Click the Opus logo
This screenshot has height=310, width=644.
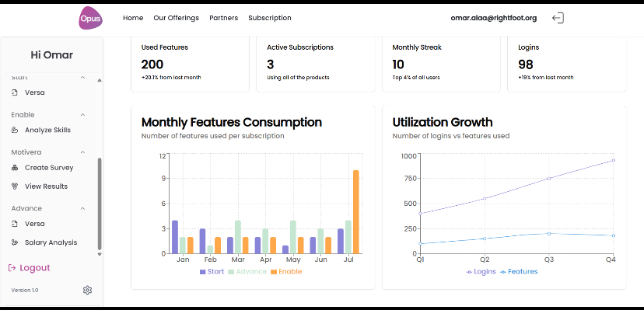click(x=90, y=18)
